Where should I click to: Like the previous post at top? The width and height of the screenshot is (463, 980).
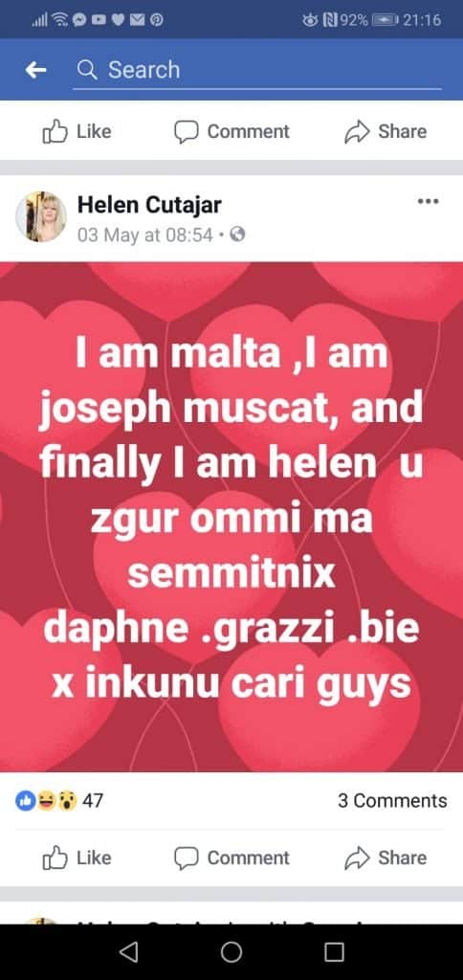pyautogui.click(x=77, y=131)
